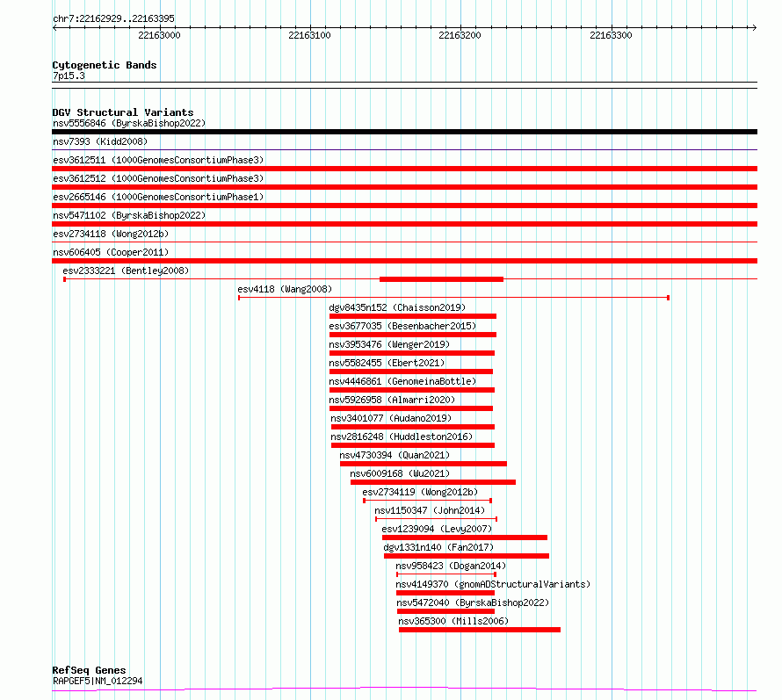
Task: Click the red bar under esv3612511
Action: 404,169
